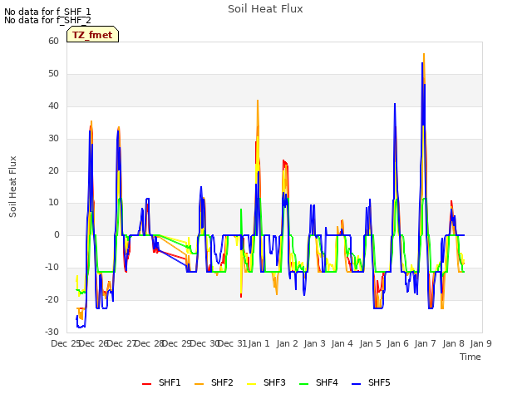532x399 pixels.
Task: Click the red SHF1 legend color marker
Action: coord(146,384)
